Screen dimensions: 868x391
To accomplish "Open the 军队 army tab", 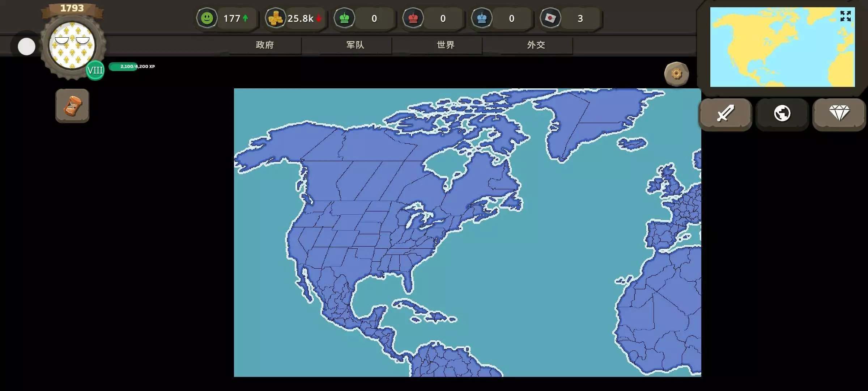I will pos(355,45).
